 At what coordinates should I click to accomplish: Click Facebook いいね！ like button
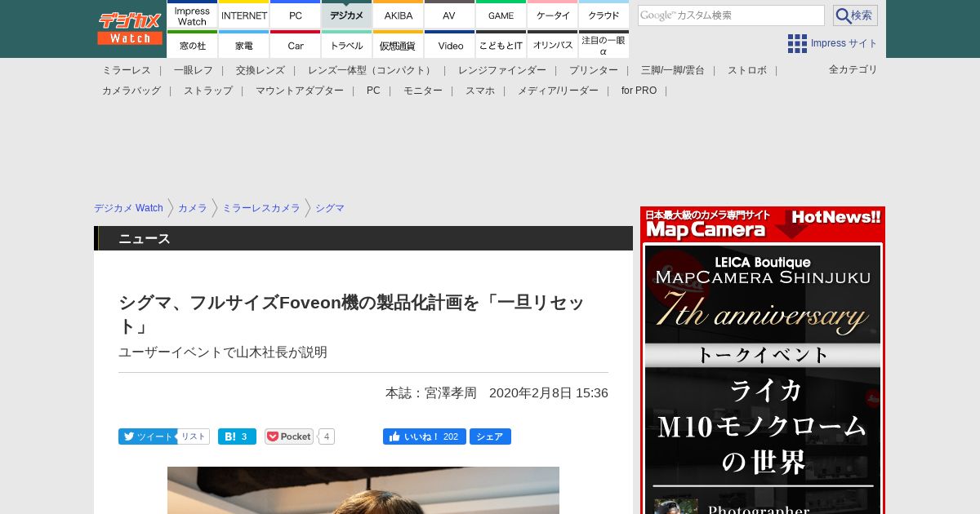[x=424, y=436]
